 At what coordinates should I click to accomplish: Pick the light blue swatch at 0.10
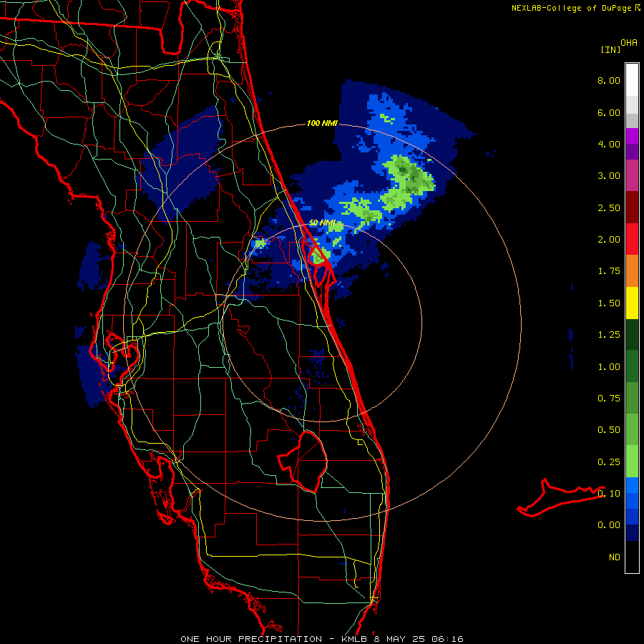pos(632,485)
